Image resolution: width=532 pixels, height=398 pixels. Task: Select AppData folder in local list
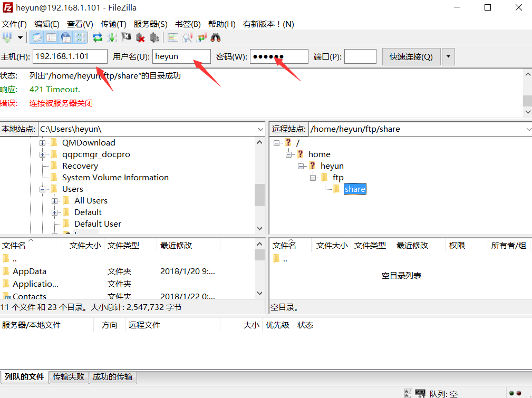(x=29, y=271)
